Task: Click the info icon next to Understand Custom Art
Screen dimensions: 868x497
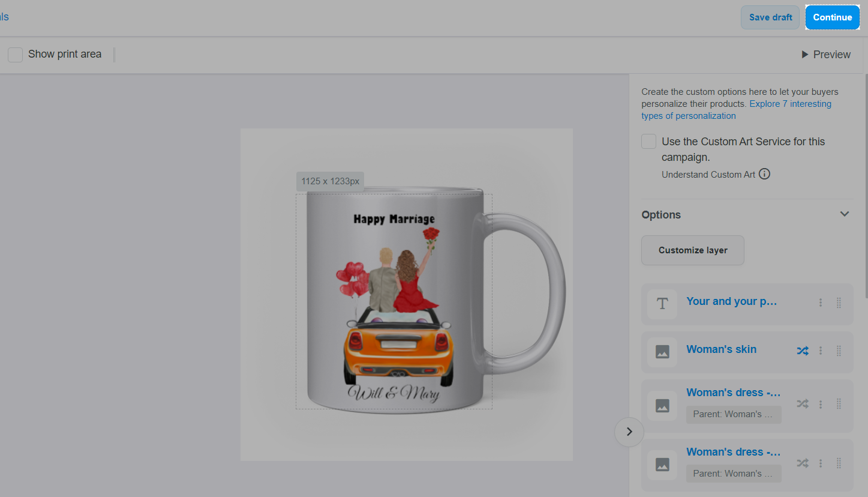Action: [x=764, y=174]
